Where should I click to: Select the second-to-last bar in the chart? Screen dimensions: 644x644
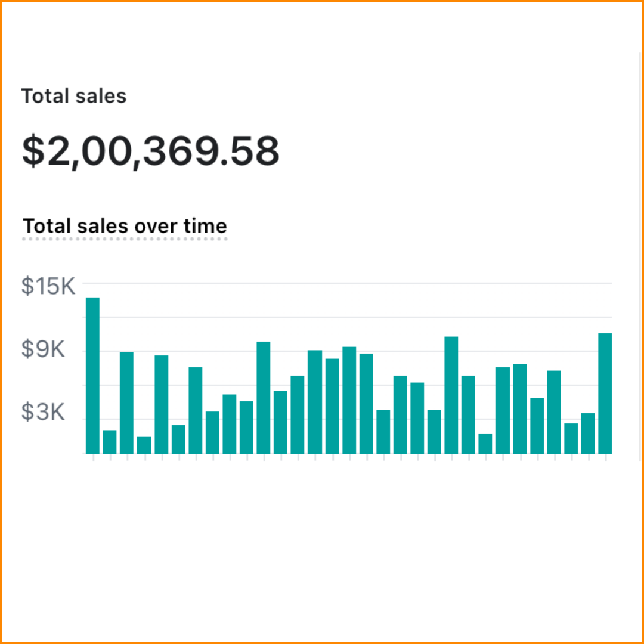[x=588, y=434]
